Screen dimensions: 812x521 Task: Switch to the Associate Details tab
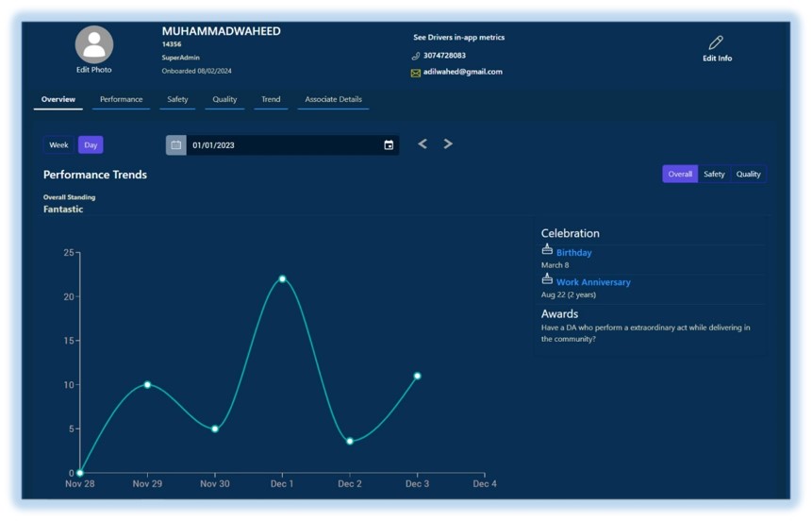coord(333,99)
